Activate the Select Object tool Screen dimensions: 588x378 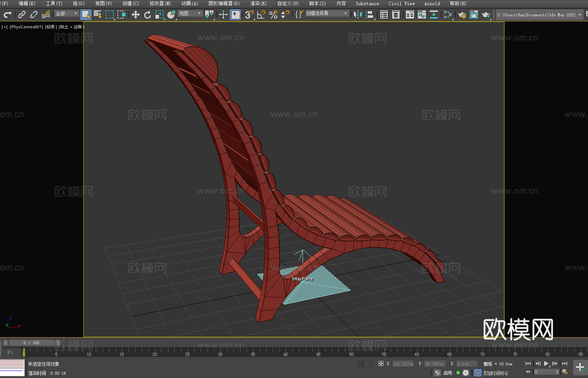pos(86,15)
